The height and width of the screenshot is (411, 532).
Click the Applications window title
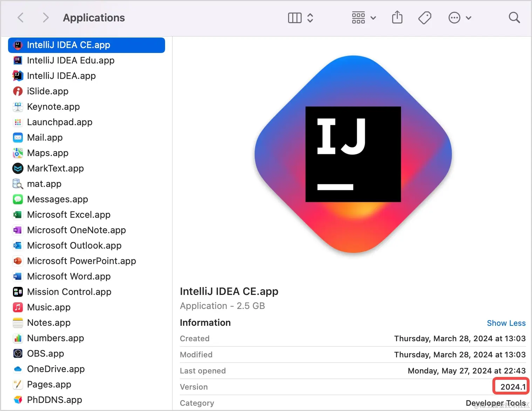coord(94,18)
